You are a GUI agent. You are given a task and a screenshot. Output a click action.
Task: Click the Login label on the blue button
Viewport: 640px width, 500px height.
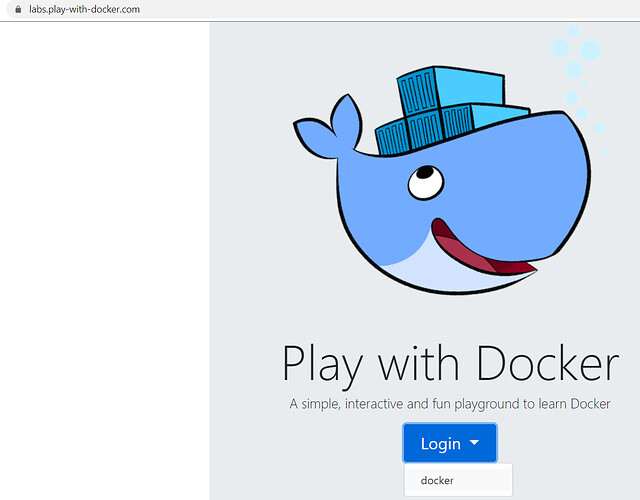pyautogui.click(x=440, y=443)
